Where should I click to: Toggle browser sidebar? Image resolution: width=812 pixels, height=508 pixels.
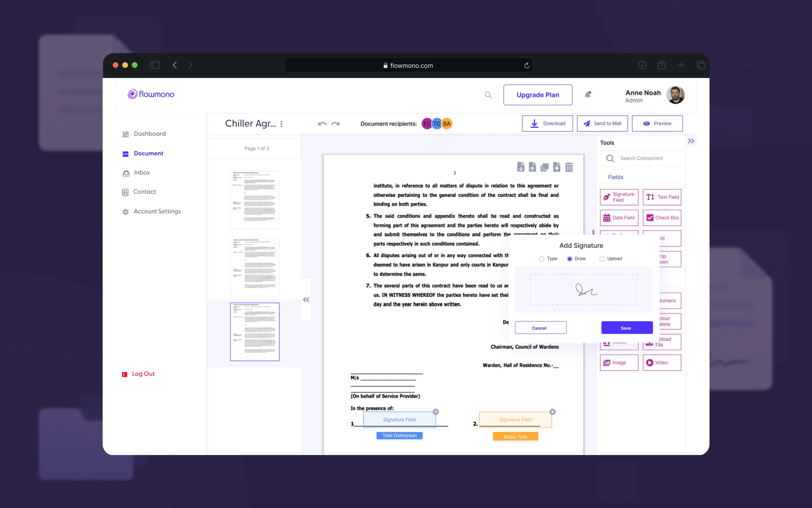pyautogui.click(x=154, y=65)
